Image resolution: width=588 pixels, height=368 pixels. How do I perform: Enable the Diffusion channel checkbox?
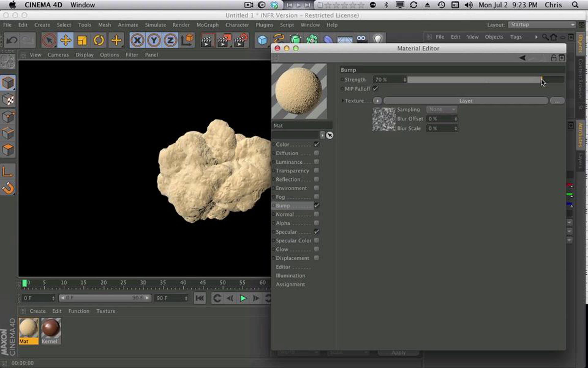317,153
